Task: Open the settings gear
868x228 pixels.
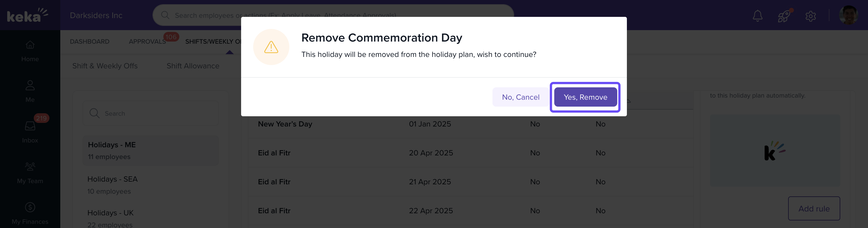Action: coord(810,16)
